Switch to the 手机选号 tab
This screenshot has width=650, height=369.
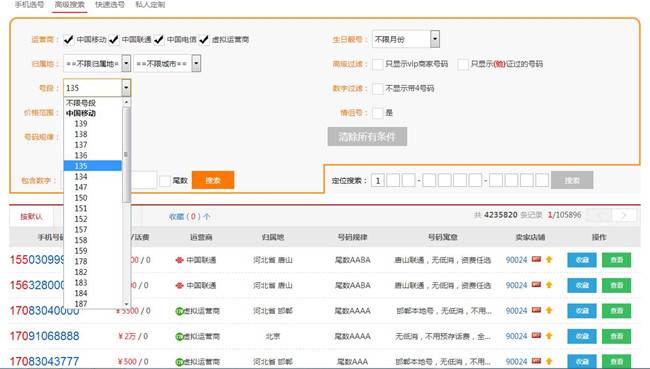coord(29,5)
